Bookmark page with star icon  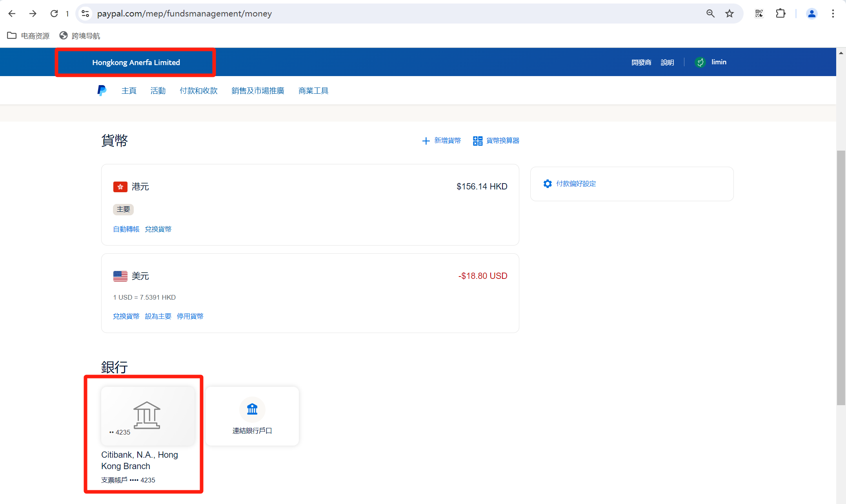pyautogui.click(x=729, y=14)
